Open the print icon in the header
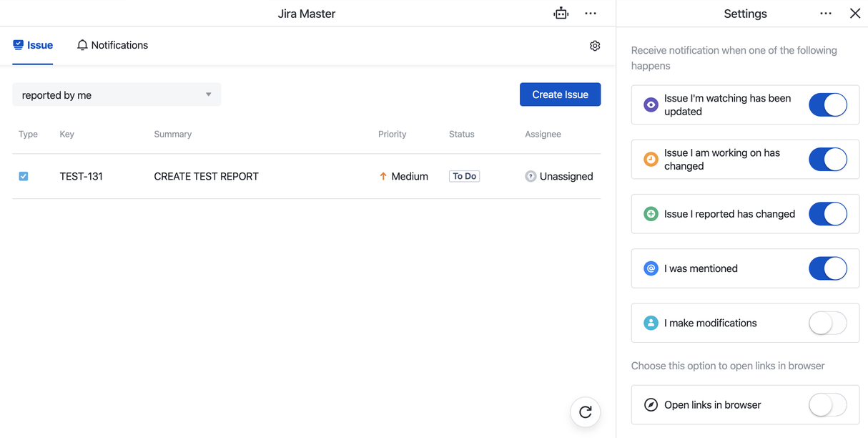The height and width of the screenshot is (438, 868). coord(561,13)
